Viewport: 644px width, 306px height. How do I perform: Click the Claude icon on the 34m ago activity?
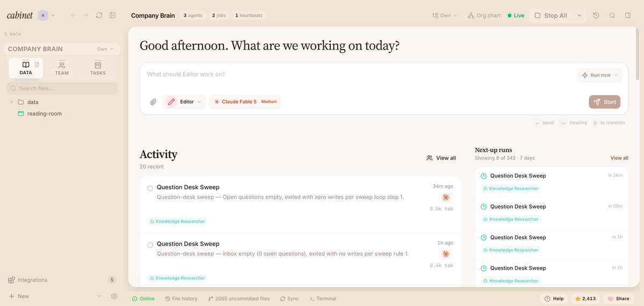point(446,197)
